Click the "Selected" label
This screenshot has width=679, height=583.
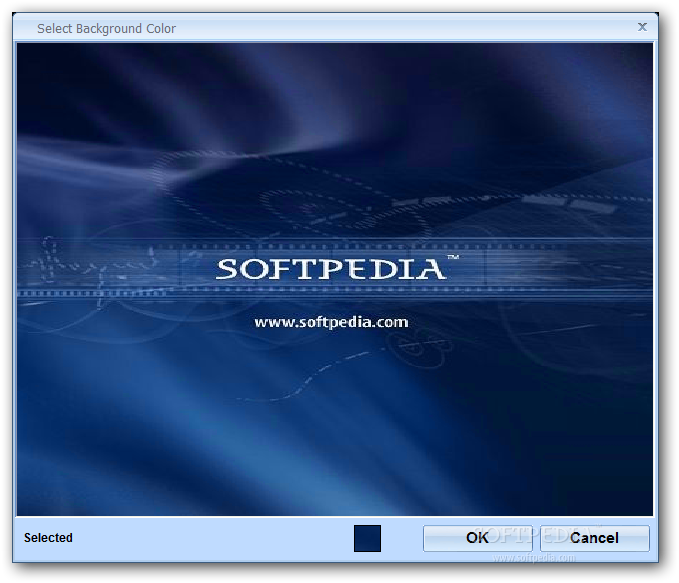coord(48,538)
